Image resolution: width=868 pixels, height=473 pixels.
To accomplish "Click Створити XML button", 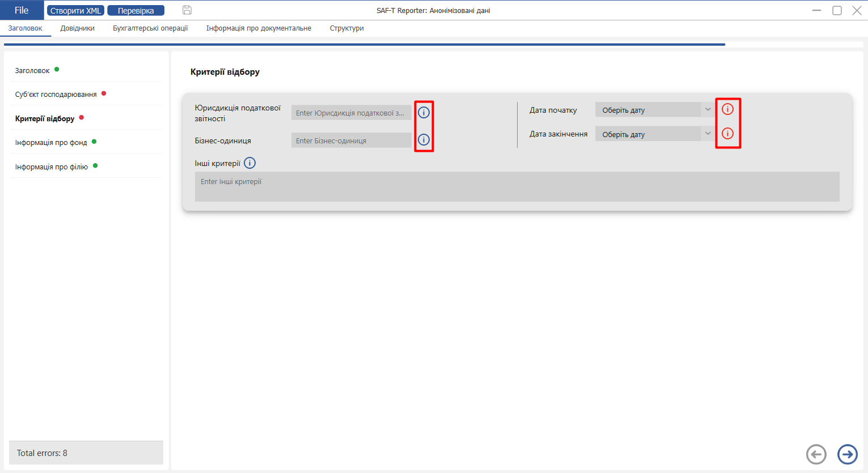I will click(75, 11).
